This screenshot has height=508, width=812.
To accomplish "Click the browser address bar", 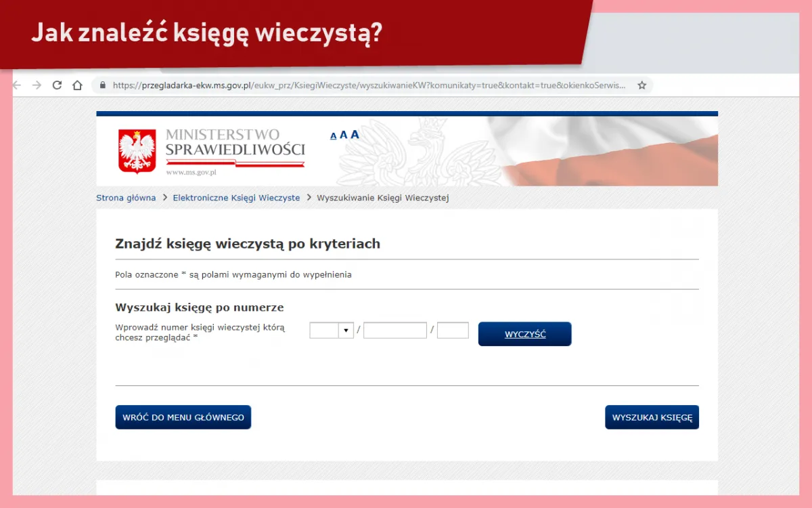I will tap(372, 85).
